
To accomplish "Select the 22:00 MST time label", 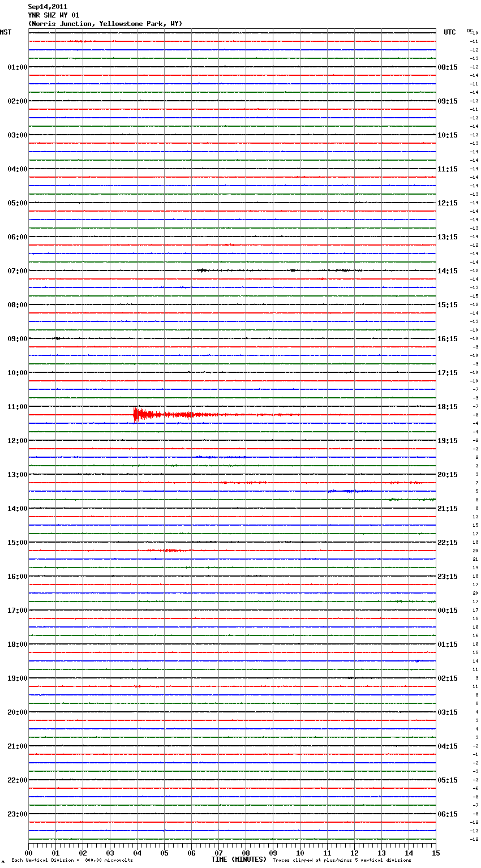I will coord(17,780).
